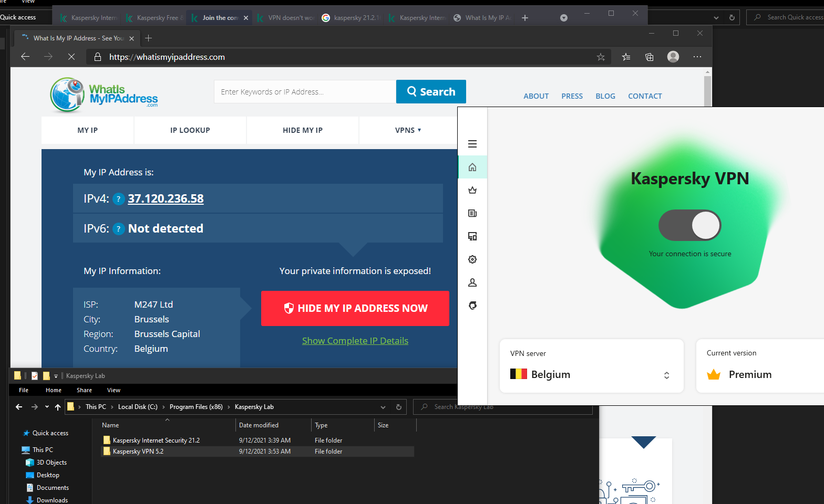
Task: Add page to favorites star icon
Action: 601,57
